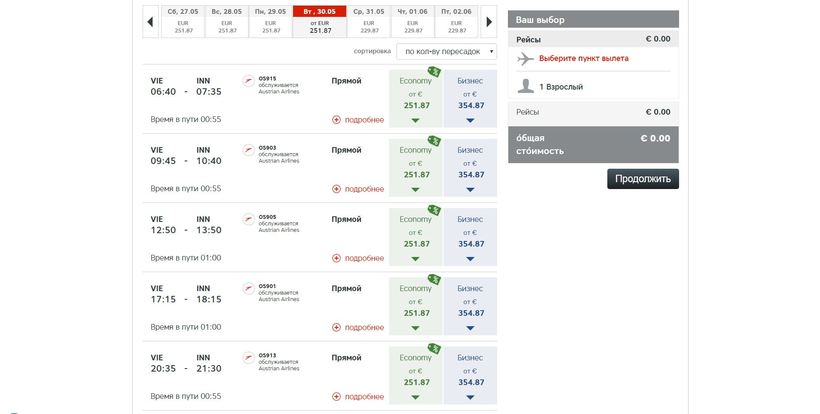Expand Бизнес fare arrow for 20:35 flight

click(x=470, y=396)
